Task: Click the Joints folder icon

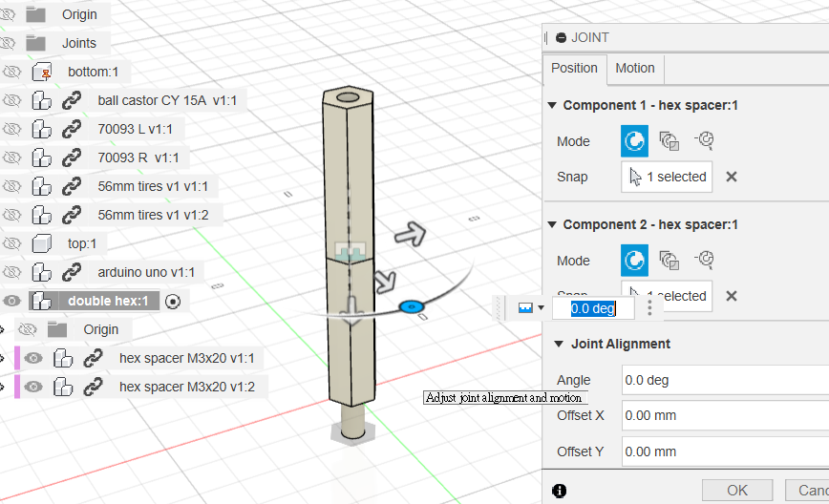Action: [x=36, y=43]
